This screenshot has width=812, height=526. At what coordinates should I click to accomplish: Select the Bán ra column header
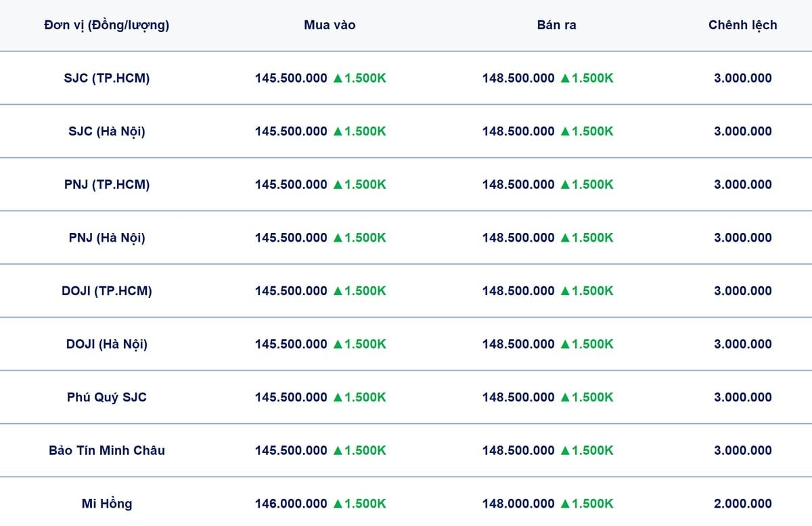click(x=557, y=25)
